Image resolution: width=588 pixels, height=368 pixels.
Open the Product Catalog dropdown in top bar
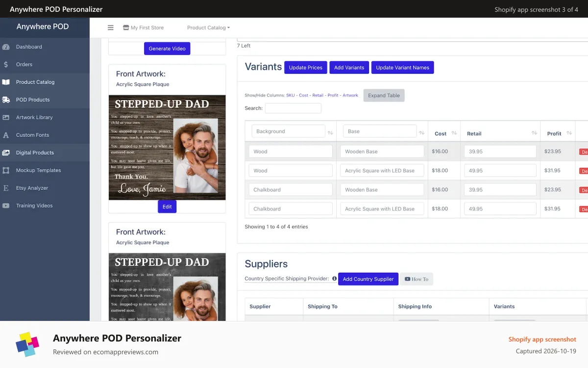[208, 28]
